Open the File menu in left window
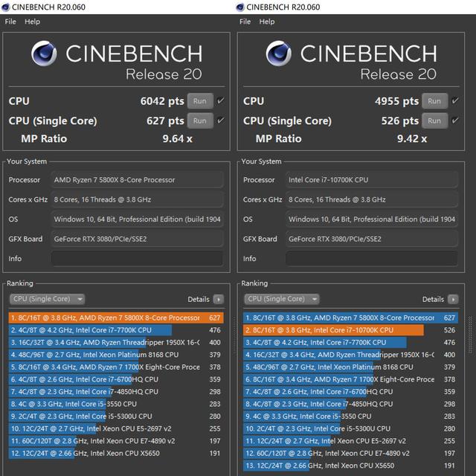476x476 pixels. pyautogui.click(x=10, y=22)
